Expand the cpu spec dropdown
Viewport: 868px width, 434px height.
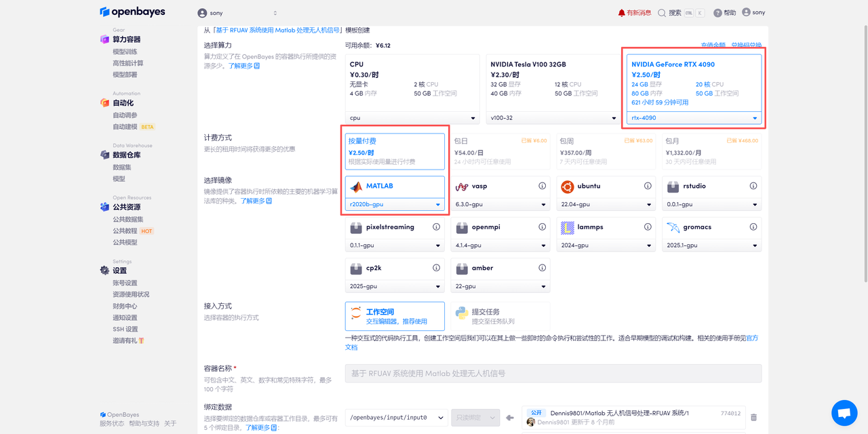[412, 117]
